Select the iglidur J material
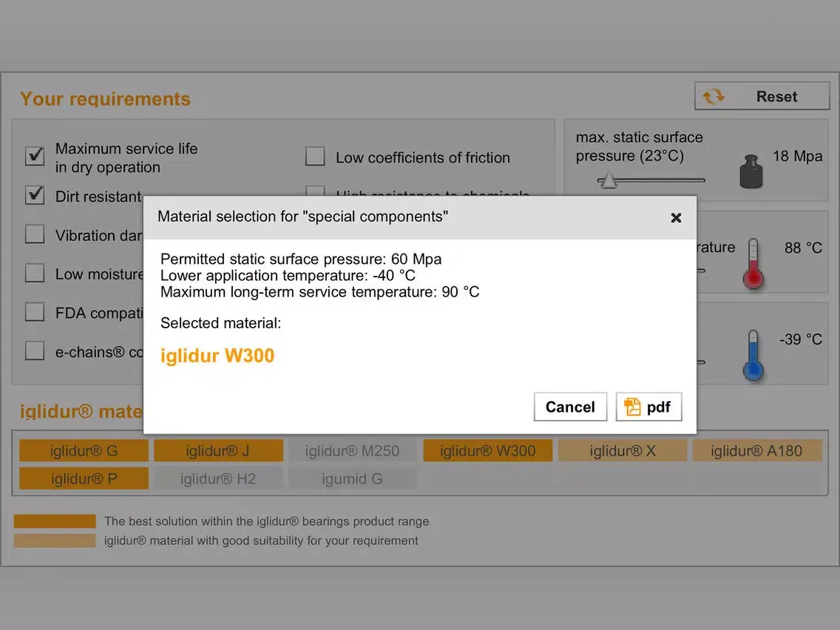The width and height of the screenshot is (840, 630). pyautogui.click(x=219, y=451)
